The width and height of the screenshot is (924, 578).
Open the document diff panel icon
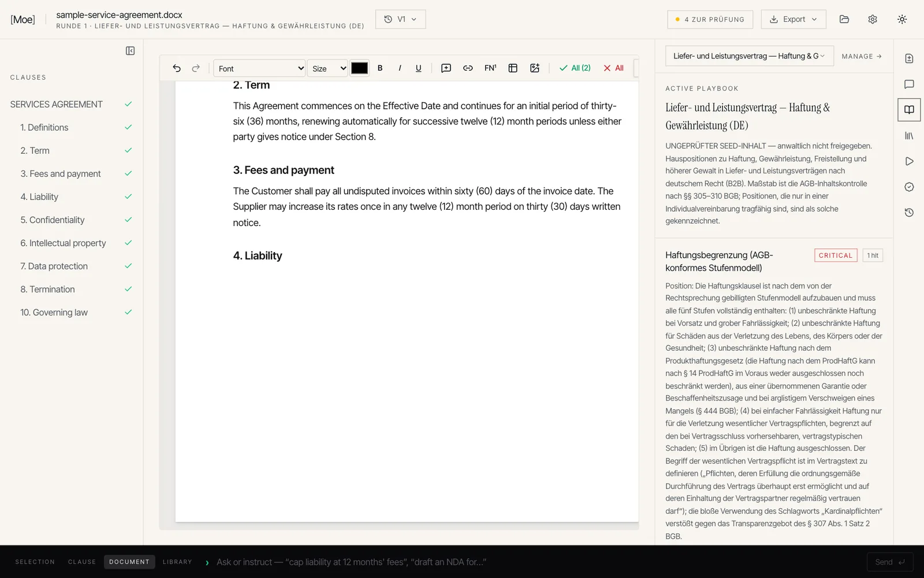909,58
